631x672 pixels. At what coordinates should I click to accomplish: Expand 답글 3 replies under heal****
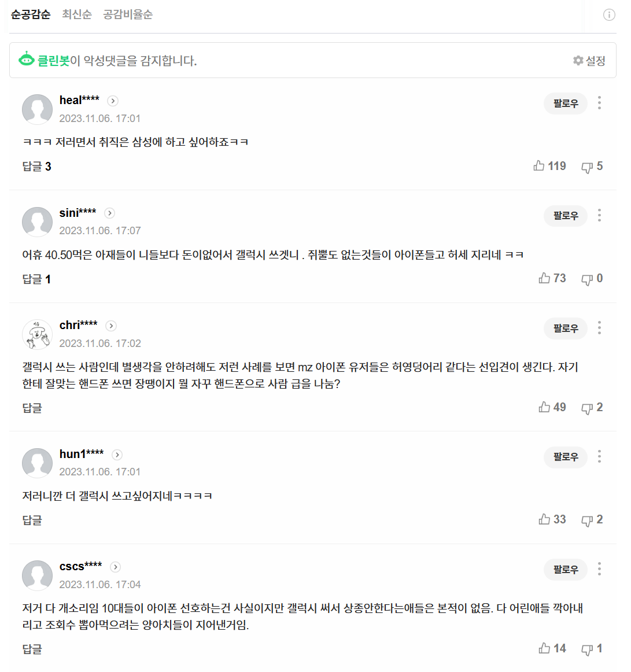click(36, 167)
